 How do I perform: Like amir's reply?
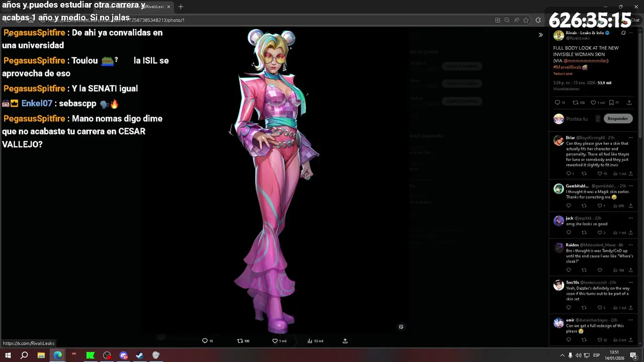[600, 340]
